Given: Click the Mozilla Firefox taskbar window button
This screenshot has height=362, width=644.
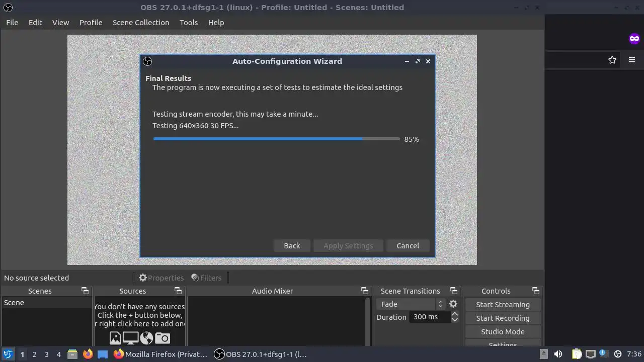Looking at the screenshot, I should click(x=160, y=354).
